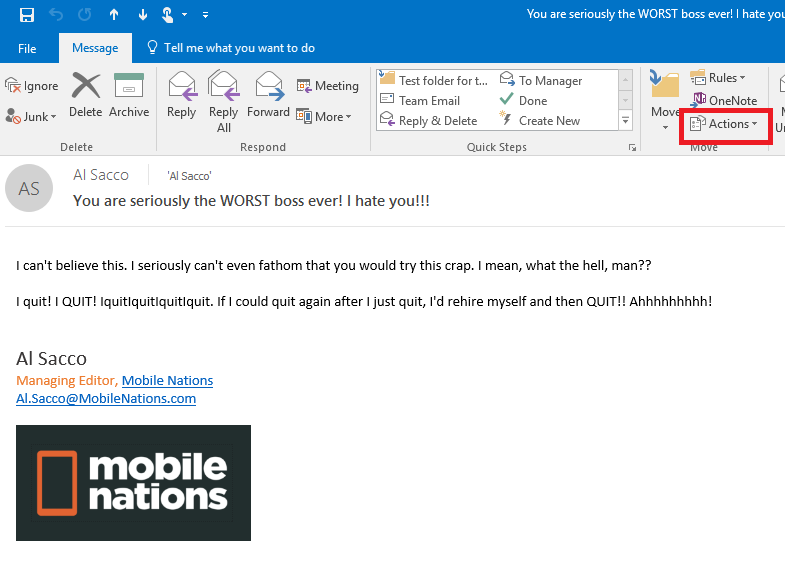
Task: Go to Previous Item with the up arrow
Action: point(114,15)
